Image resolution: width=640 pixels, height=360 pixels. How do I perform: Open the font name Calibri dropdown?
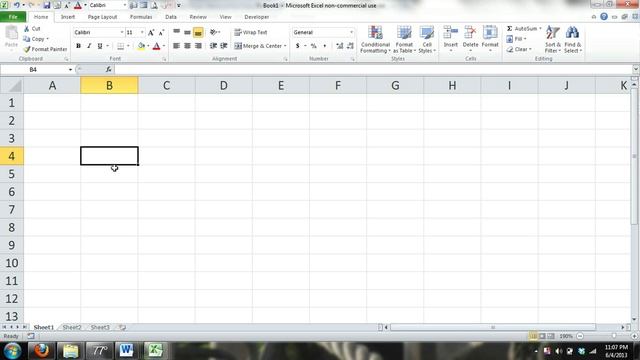[x=122, y=32]
